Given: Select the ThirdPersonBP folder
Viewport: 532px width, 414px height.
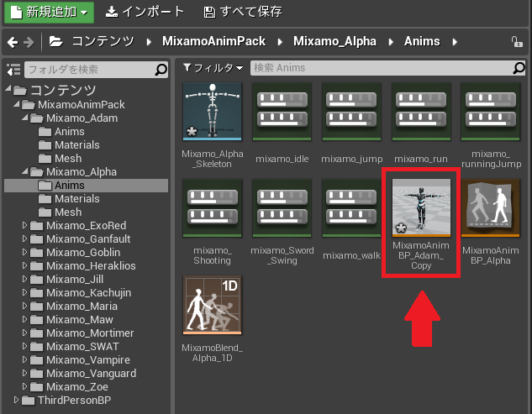Looking at the screenshot, I should click(66, 400).
